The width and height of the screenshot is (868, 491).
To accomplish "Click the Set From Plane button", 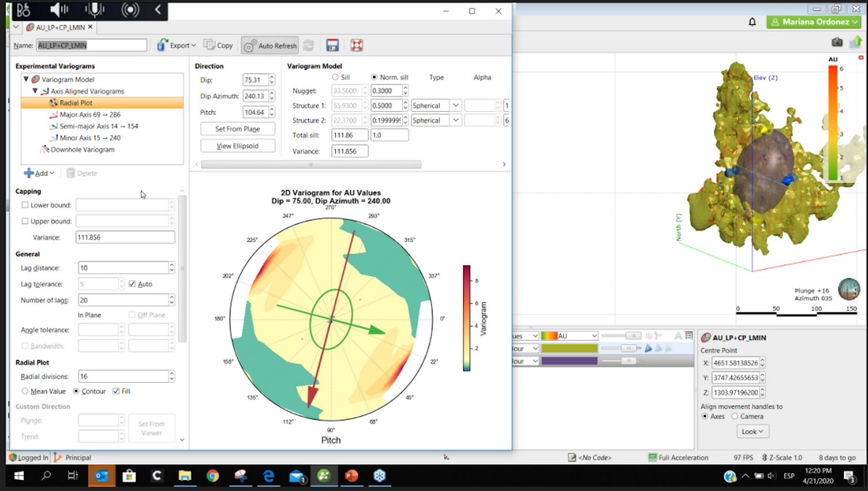I will click(x=238, y=129).
